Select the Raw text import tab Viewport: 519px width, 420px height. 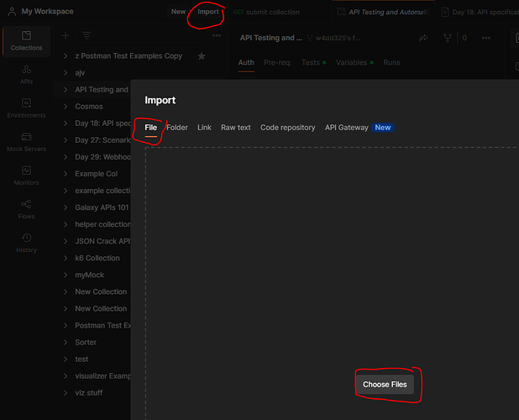point(236,128)
